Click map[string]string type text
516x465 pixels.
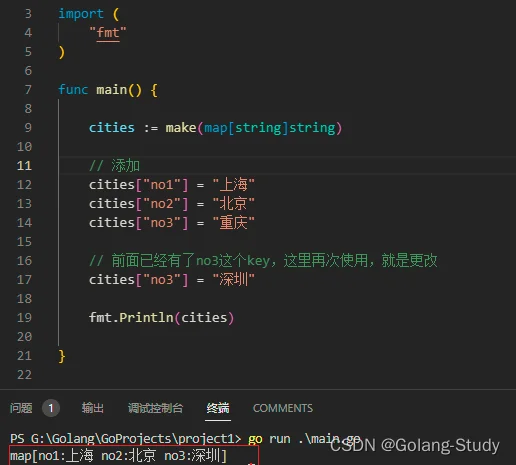(x=270, y=128)
